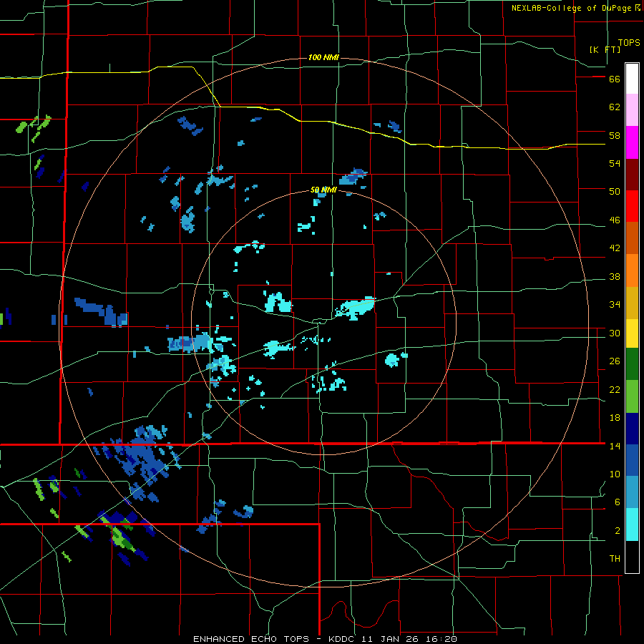Viewport: 644px width, 644px height.
Task: Click the black TH legend block
Action: pyautogui.click(x=632, y=557)
